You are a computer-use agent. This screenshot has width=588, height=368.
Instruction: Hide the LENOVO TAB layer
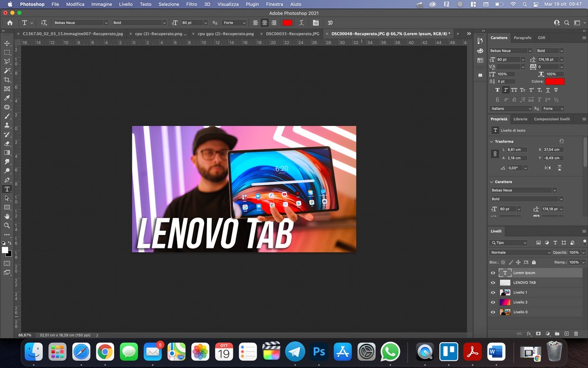point(493,283)
